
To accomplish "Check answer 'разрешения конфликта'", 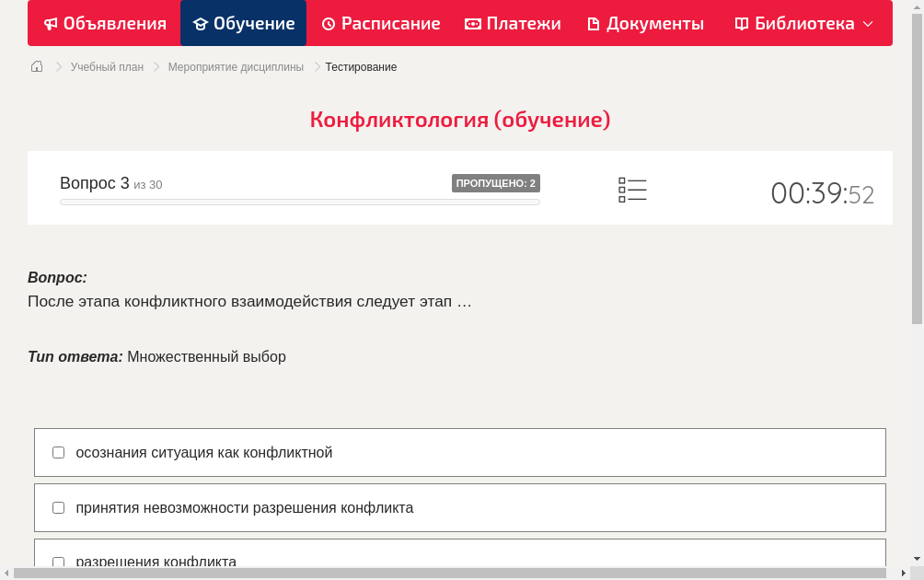I will tap(58, 562).
